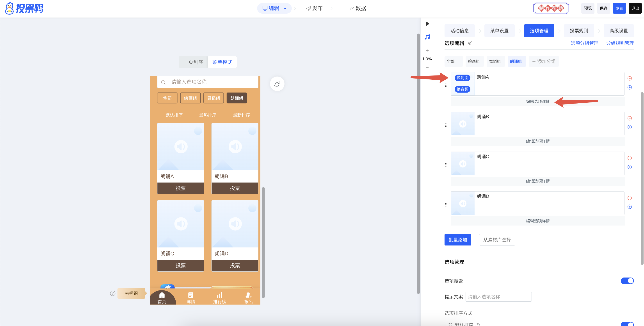Open the theme paint bucket button
644x326 pixels.
point(277,84)
